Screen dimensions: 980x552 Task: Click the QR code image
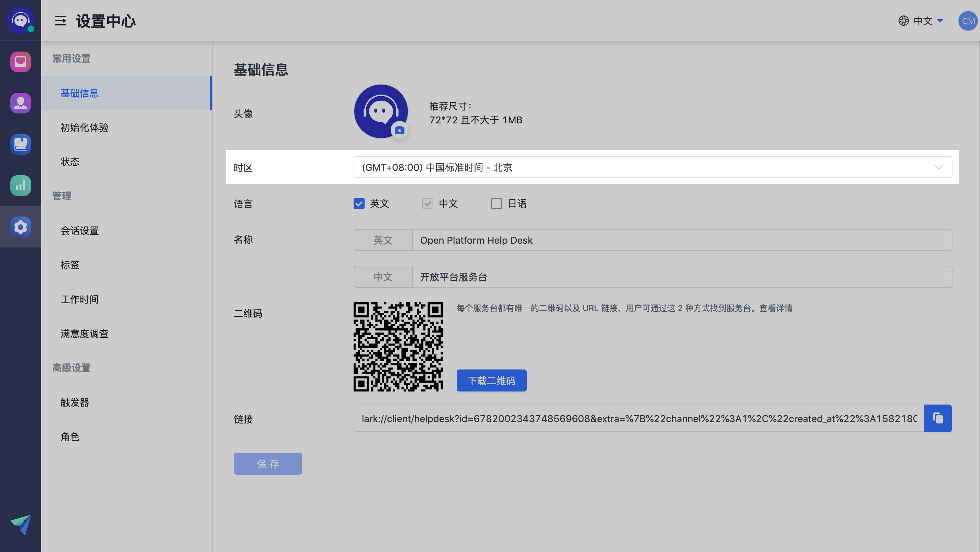tap(398, 346)
